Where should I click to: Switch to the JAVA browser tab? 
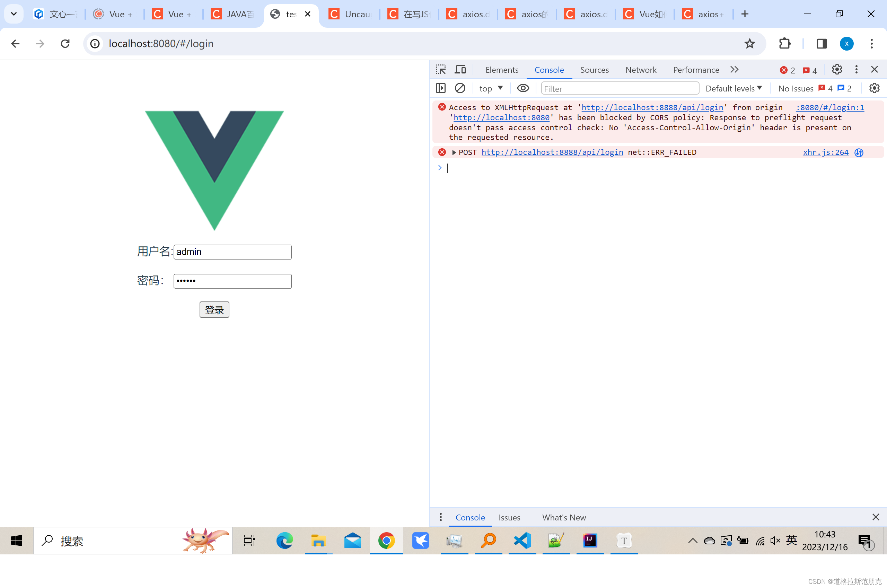click(x=232, y=14)
